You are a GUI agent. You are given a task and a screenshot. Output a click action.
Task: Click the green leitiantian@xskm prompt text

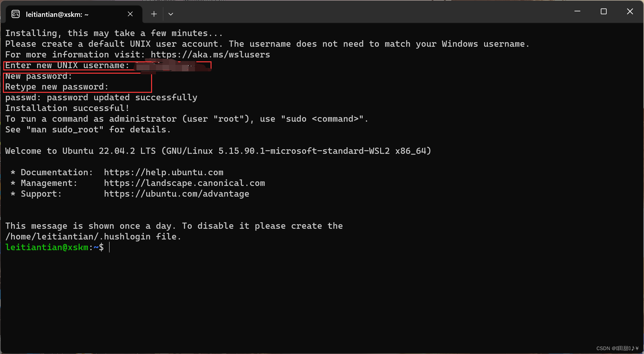click(x=47, y=247)
